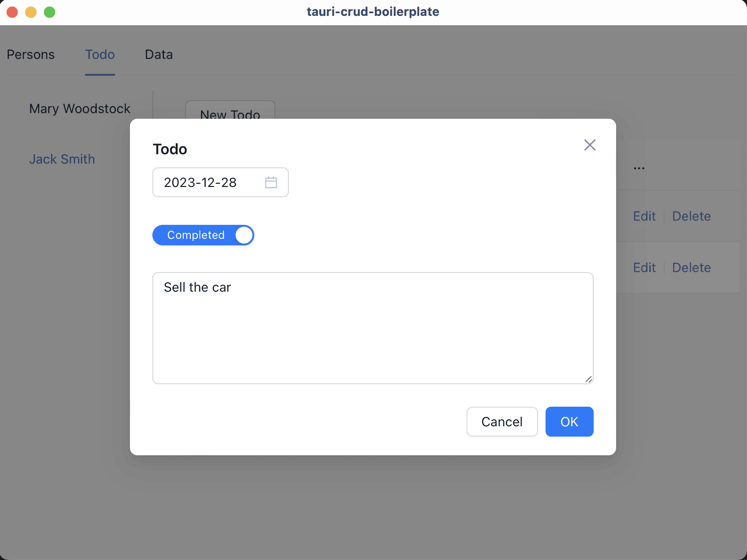Viewport: 747px width, 560px height.
Task: Click into the 'Sell the car' text area
Action: point(373,327)
